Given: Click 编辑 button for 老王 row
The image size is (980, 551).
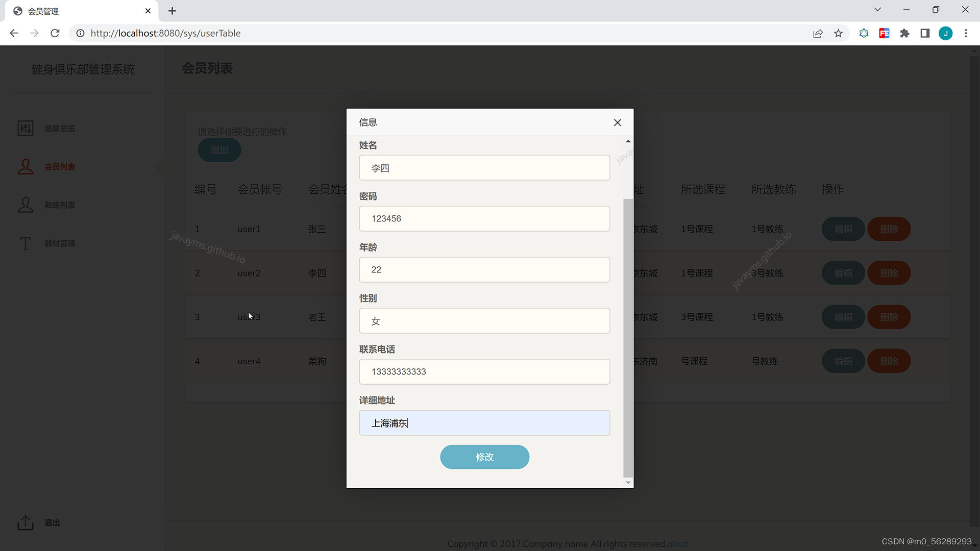Looking at the screenshot, I should click(x=843, y=317).
